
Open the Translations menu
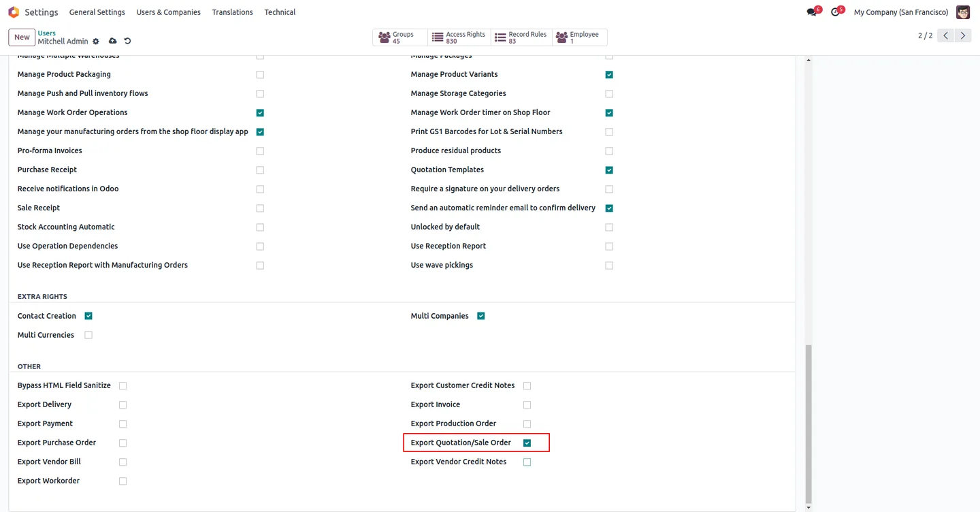[232, 12]
